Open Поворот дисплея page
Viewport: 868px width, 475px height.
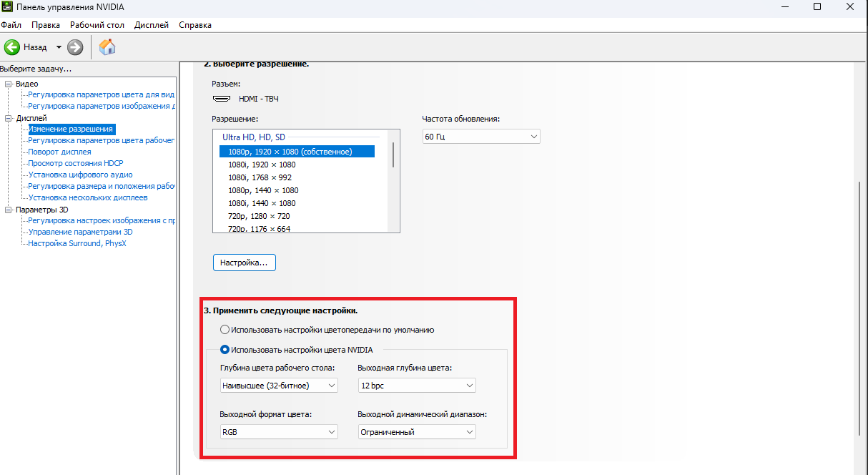click(59, 152)
